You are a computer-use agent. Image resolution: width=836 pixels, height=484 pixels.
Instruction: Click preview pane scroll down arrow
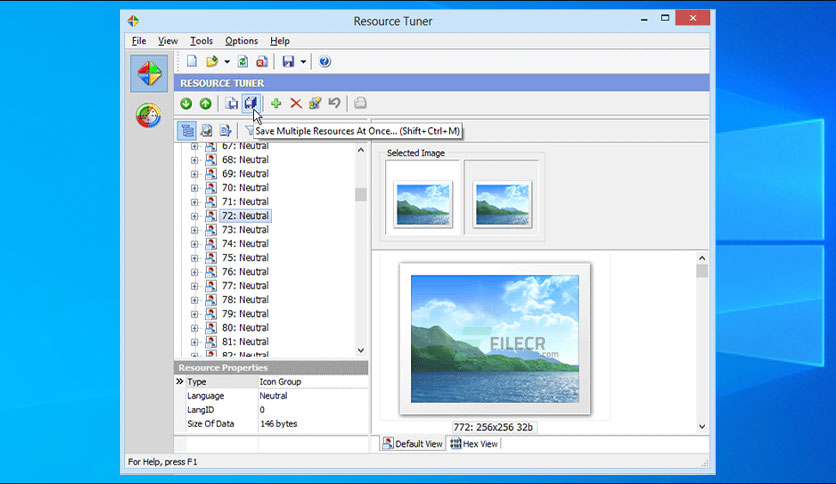(702, 426)
